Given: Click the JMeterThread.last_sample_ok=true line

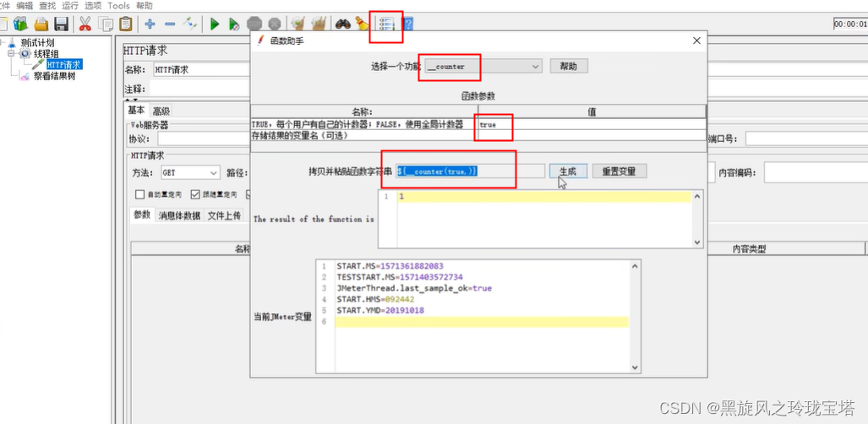Looking at the screenshot, I should point(414,288).
